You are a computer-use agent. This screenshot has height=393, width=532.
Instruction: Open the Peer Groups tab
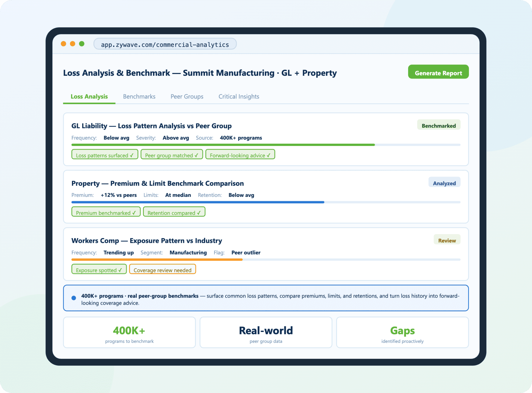pyautogui.click(x=187, y=97)
